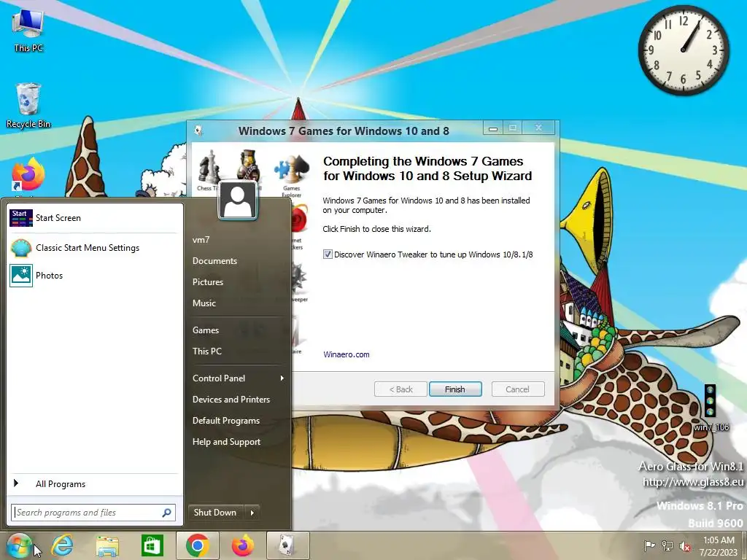
Task: Switch to the games installer taskbar icon
Action: 287,545
